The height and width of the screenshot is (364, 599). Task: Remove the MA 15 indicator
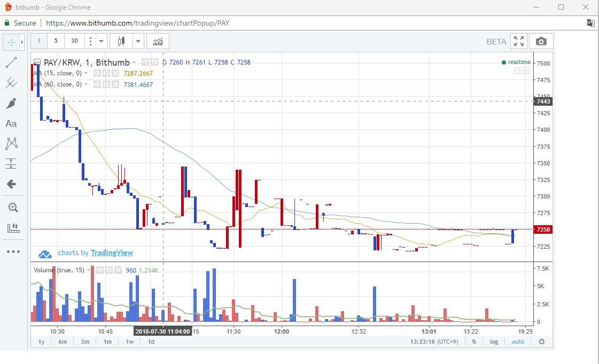pos(115,73)
